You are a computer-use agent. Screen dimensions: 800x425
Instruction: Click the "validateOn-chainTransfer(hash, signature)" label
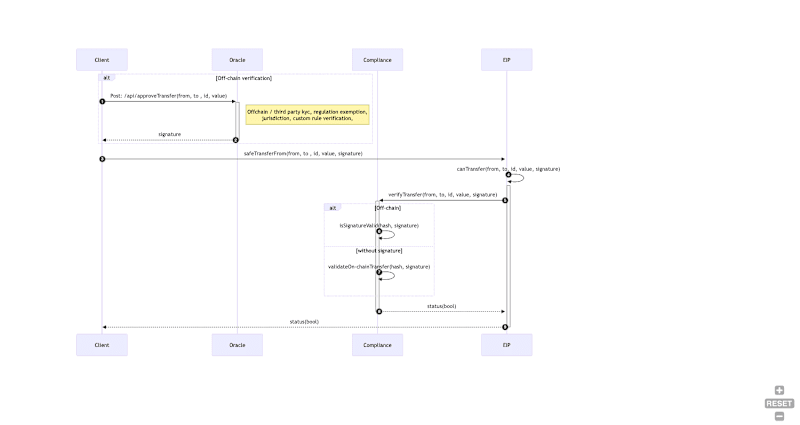click(x=379, y=267)
